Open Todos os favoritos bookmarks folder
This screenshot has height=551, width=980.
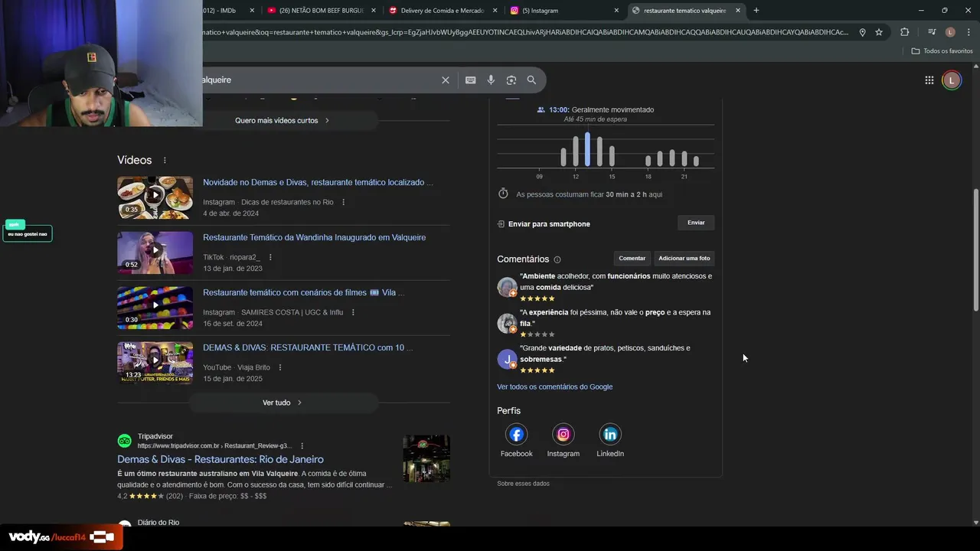[942, 51]
